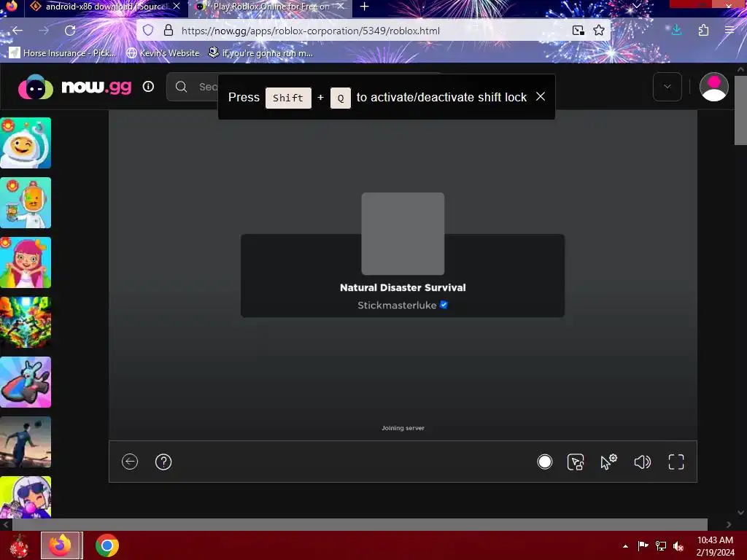Click the vertical page scrollbar thumb

coord(740,110)
